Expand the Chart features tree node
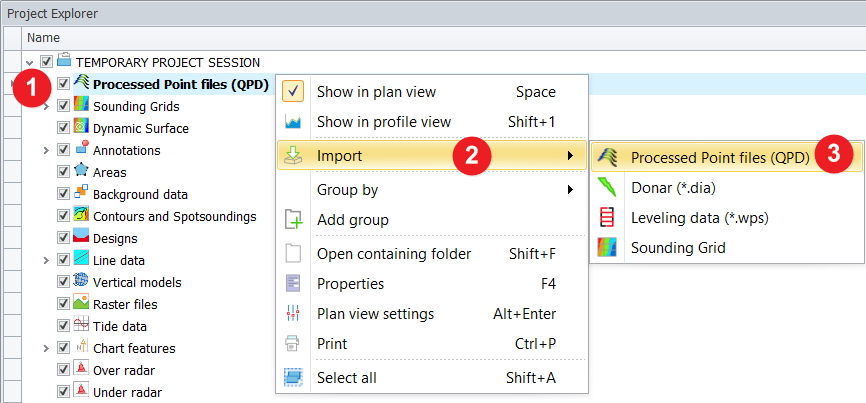Image resolution: width=866 pixels, height=403 pixels. pyautogui.click(x=46, y=348)
